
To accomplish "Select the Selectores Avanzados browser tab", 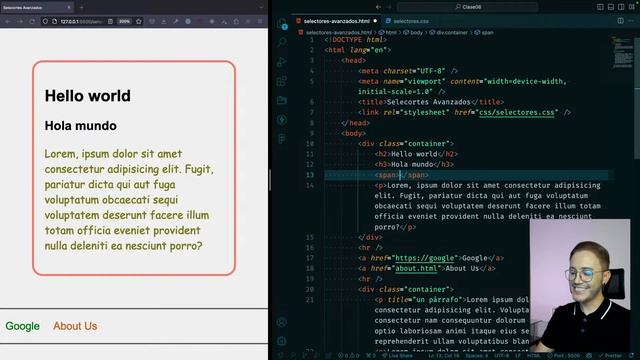I will [37, 7].
